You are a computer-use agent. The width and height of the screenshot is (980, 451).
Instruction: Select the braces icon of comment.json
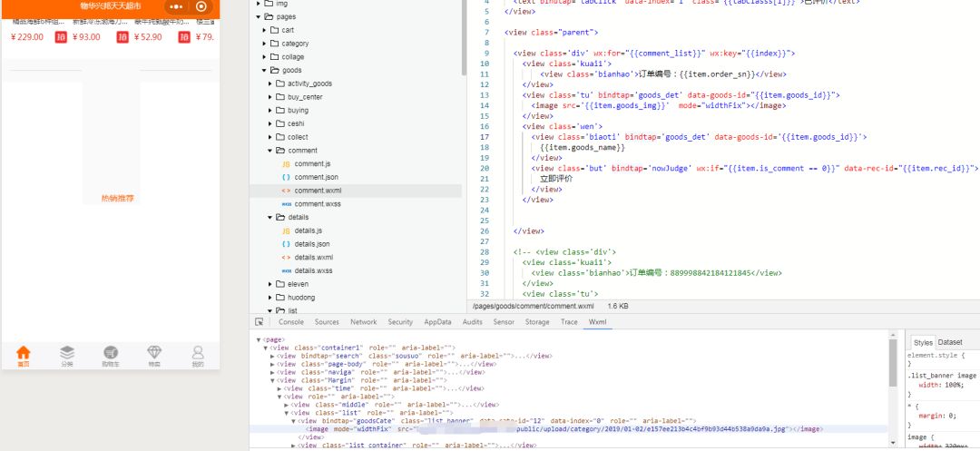(286, 177)
